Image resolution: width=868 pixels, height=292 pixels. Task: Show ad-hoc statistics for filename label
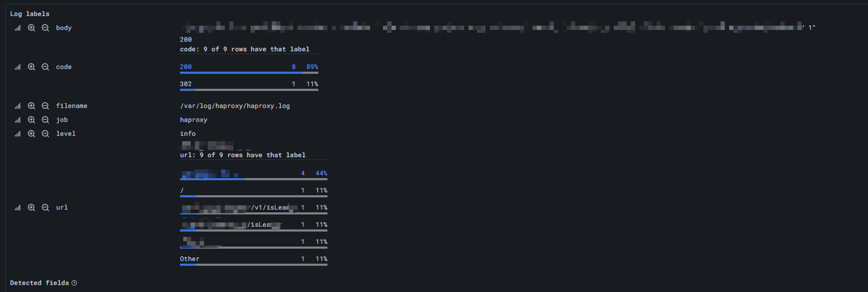point(18,106)
